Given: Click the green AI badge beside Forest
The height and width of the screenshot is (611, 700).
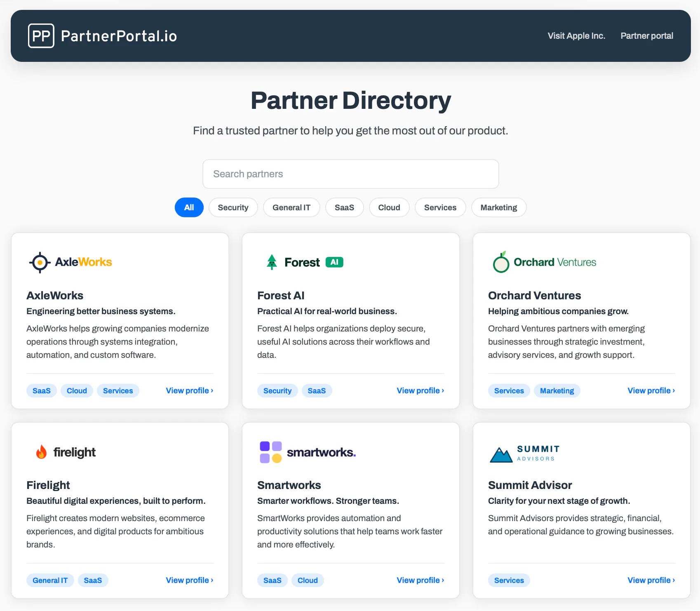Looking at the screenshot, I should point(334,262).
